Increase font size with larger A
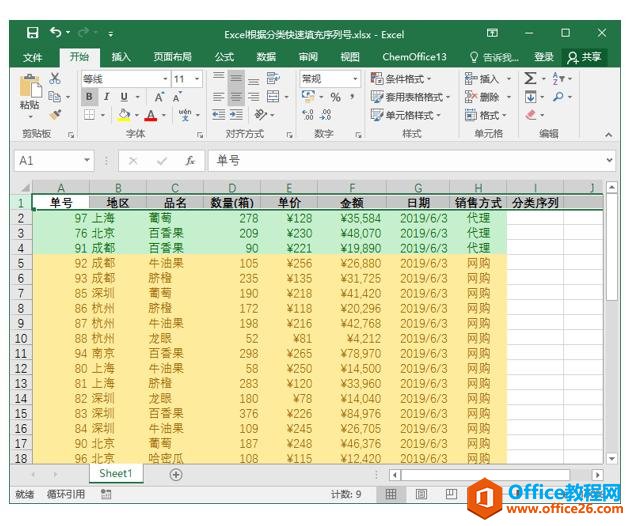 [160, 97]
